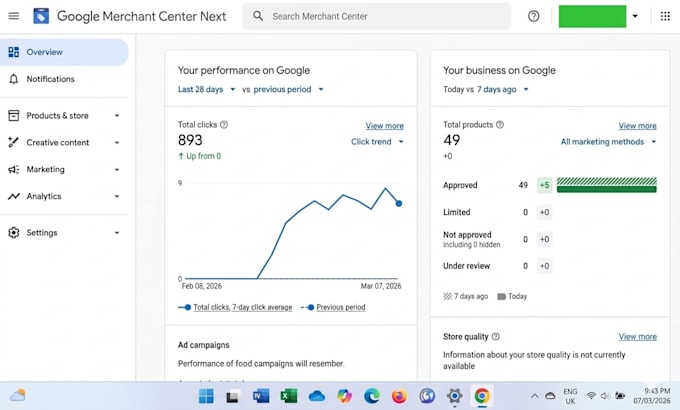Open Google Chrome from taskbar
This screenshot has width=680, height=410.
pos(482,396)
